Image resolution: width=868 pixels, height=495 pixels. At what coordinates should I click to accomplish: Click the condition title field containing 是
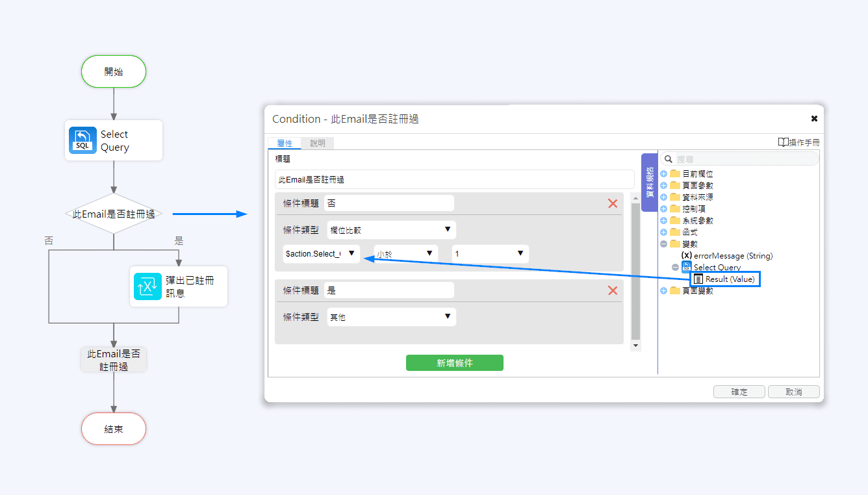pos(389,290)
